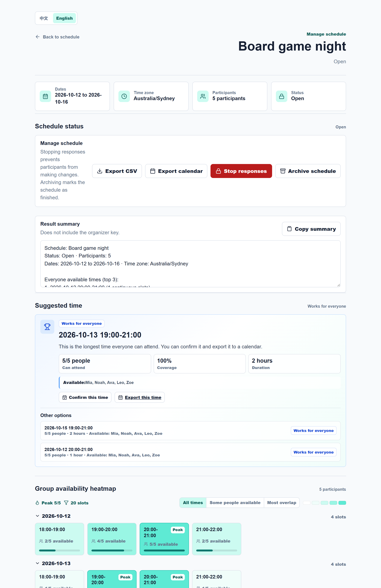Go Back to schedule
The image size is (381, 588).
57,37
